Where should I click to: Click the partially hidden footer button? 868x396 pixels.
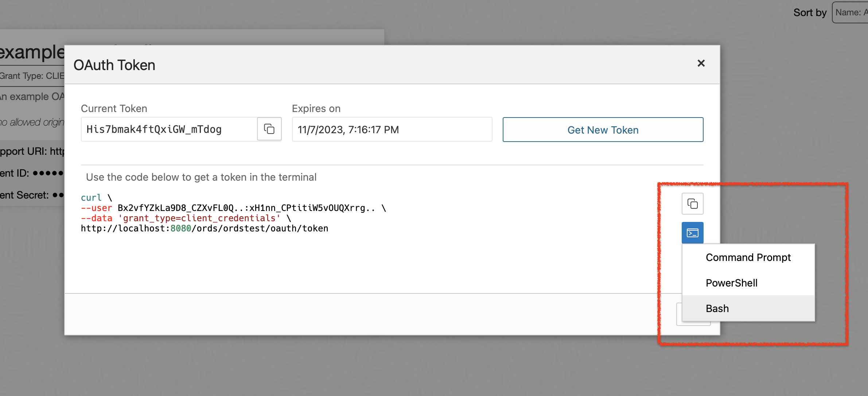click(679, 314)
